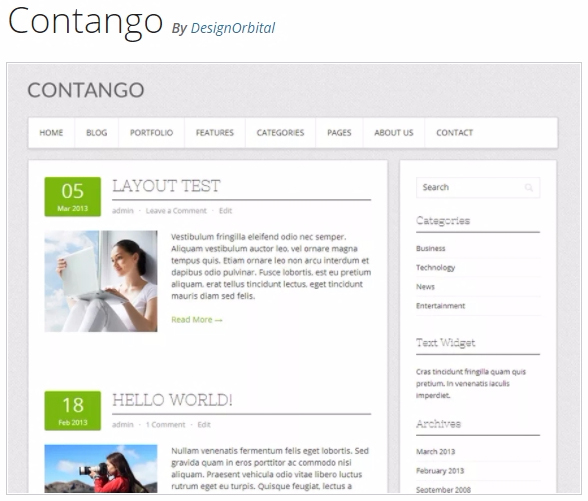Screen dimensions: 588x501
Task: Open the photographer post thumbnail
Action: 101,469
